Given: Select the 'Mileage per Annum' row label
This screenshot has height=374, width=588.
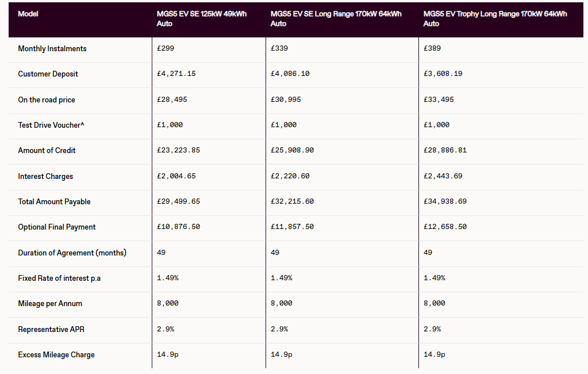Looking at the screenshot, I should point(50,304).
